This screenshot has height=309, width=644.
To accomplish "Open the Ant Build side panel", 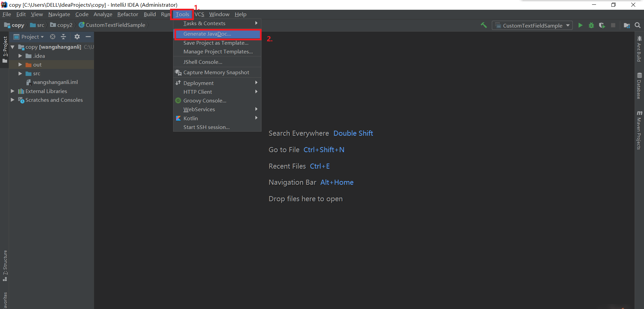I will click(639, 49).
